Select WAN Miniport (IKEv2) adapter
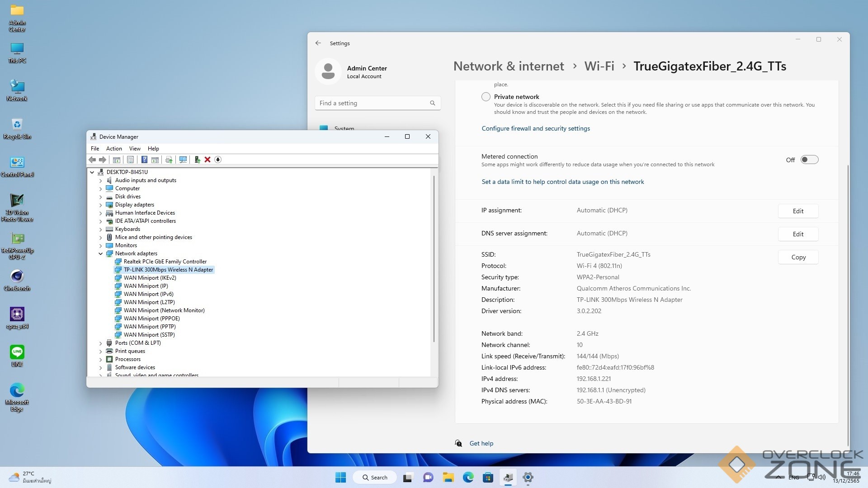Screen dimensions: 868x488 point(150,278)
